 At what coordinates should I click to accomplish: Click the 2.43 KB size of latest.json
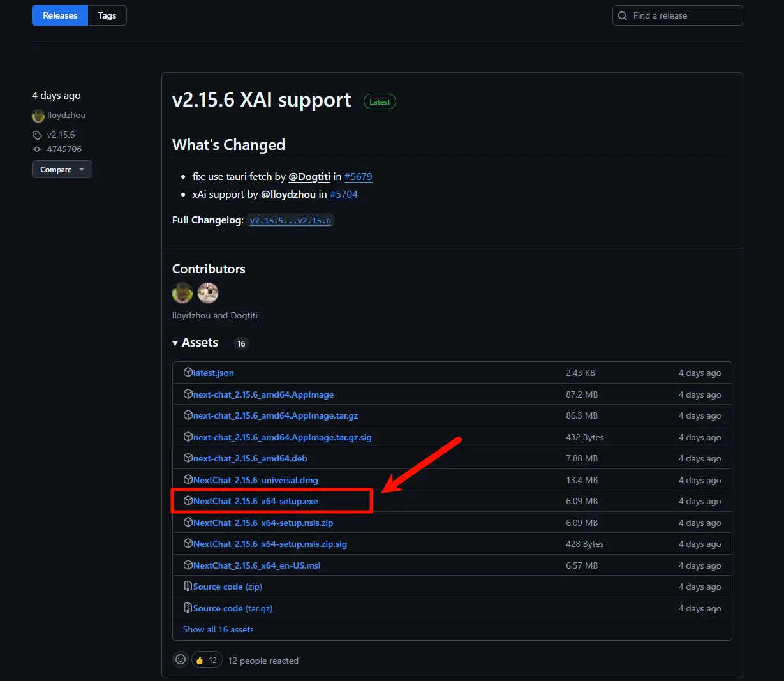pyautogui.click(x=581, y=373)
